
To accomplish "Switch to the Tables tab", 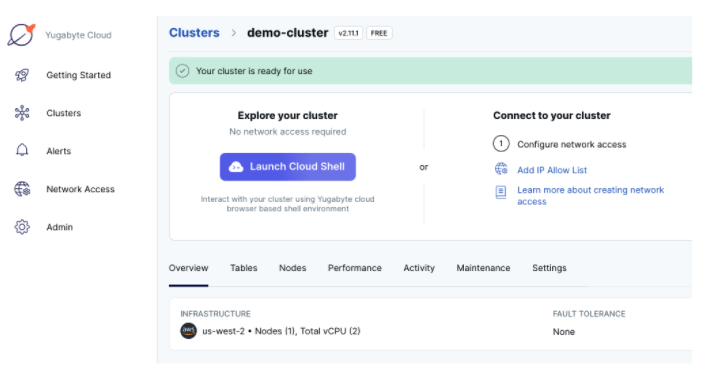I will point(244,268).
